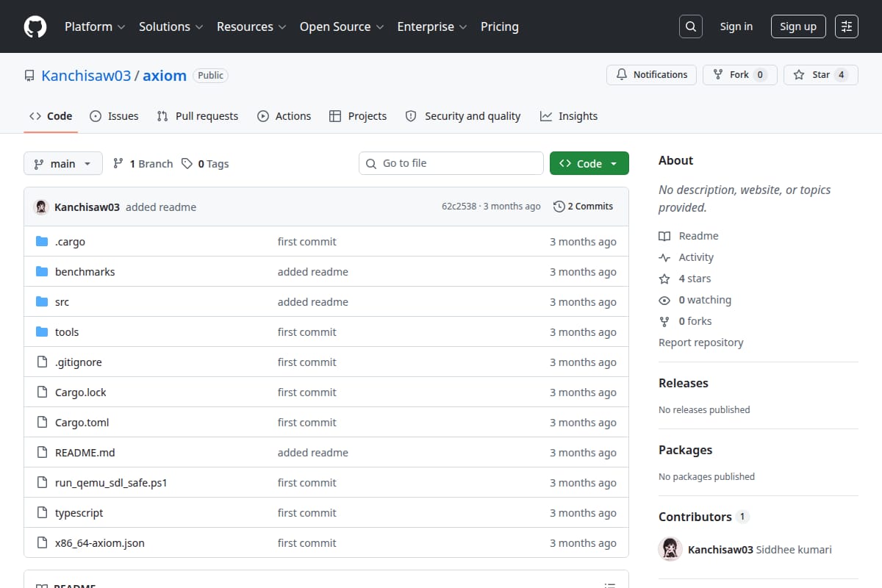882x588 pixels.
Task: Click the fork icon beside 0 forks
Action: tap(664, 321)
